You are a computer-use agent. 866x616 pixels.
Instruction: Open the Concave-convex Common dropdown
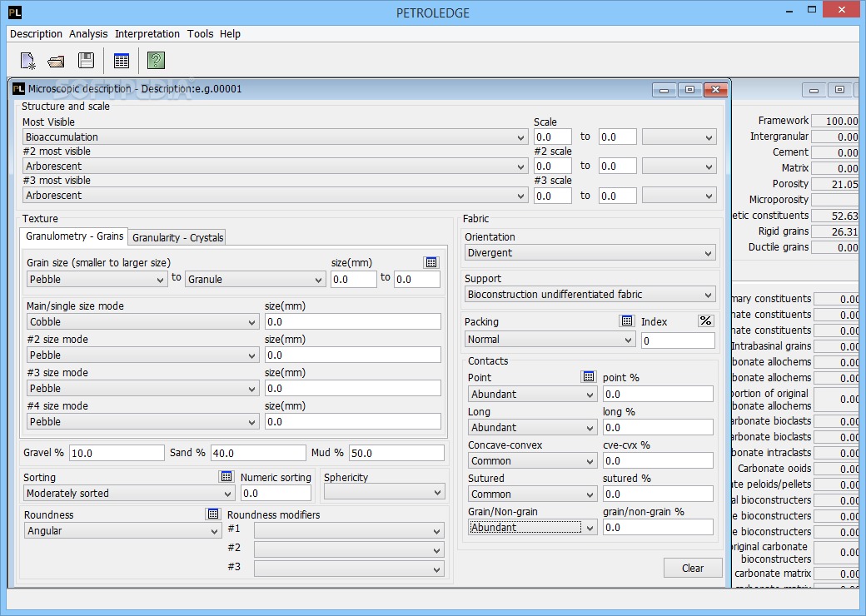[x=532, y=461]
